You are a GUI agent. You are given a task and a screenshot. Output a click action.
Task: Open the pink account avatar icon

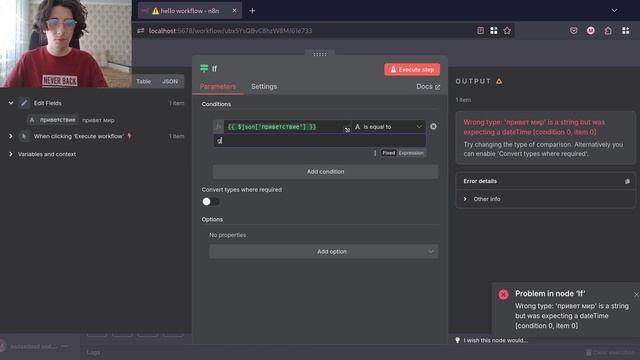click(x=591, y=31)
